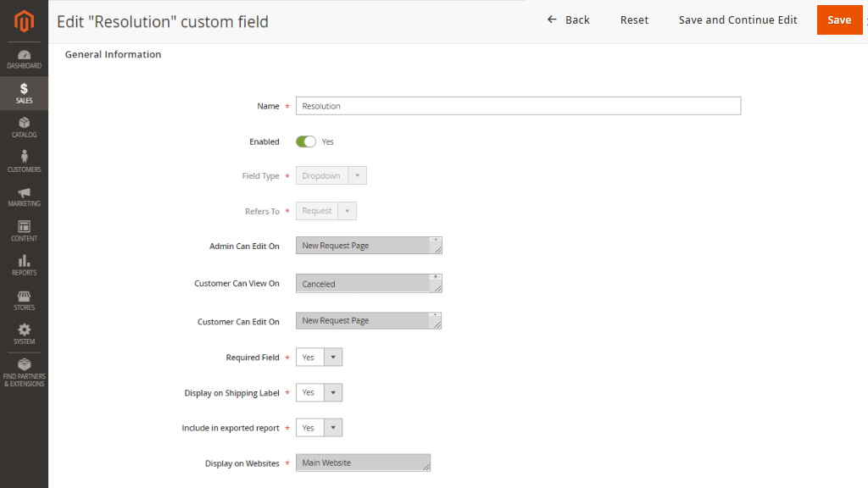Click the "Customer Can View On" label
This screenshot has width=868, height=488.
pyautogui.click(x=236, y=283)
